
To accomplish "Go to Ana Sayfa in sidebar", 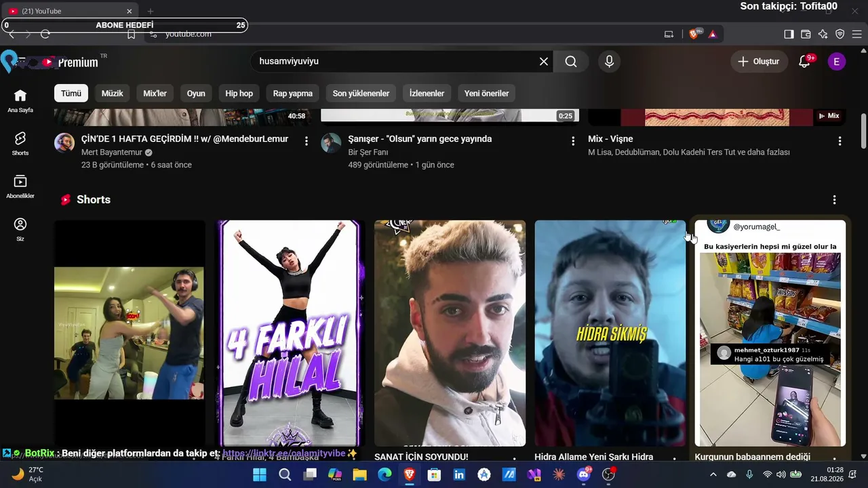I will pos(20,100).
